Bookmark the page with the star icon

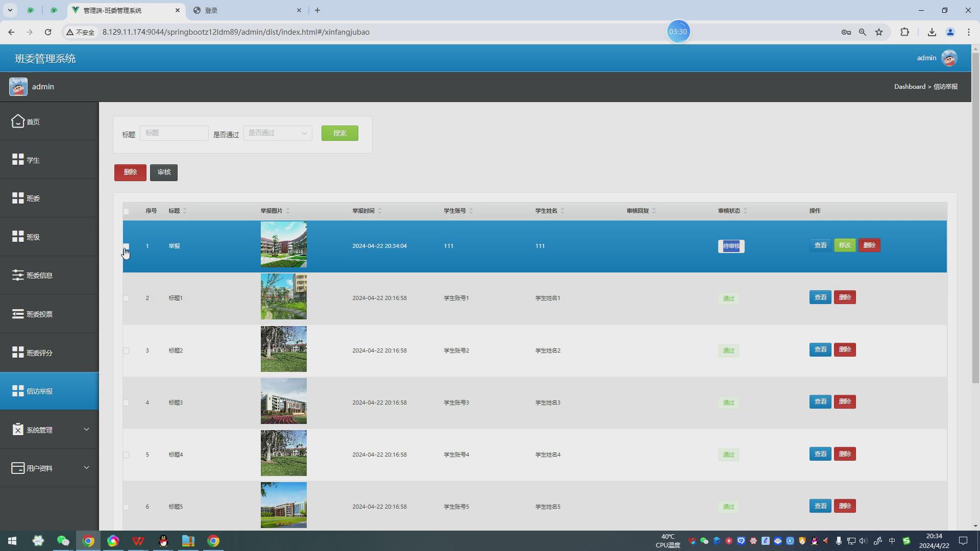879,32
